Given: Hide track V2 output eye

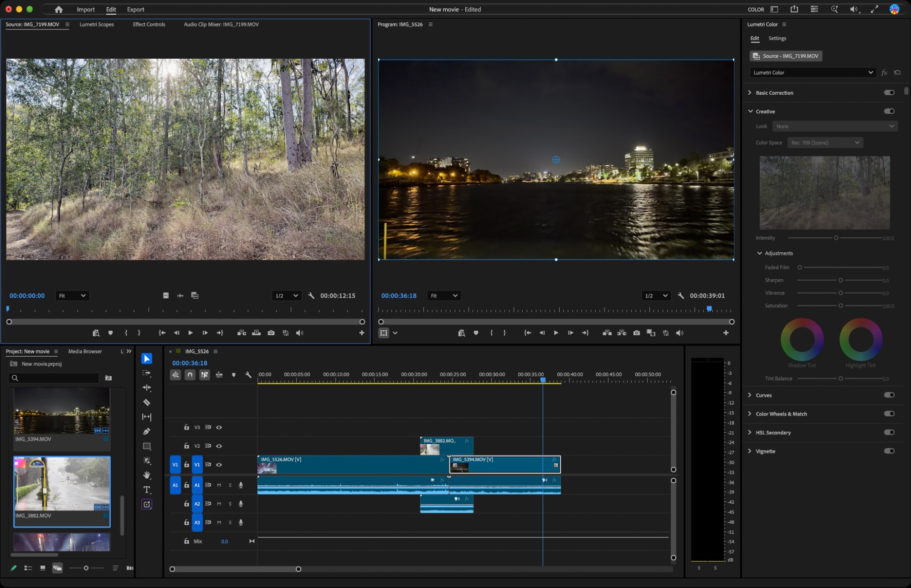Looking at the screenshot, I should pyautogui.click(x=219, y=446).
